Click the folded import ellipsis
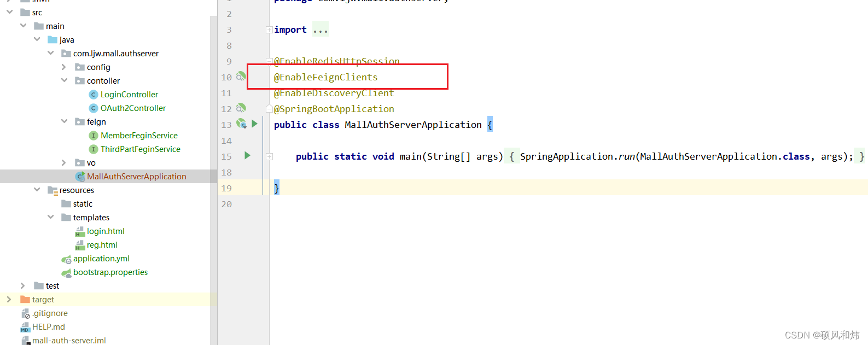This screenshot has height=345, width=868. pyautogui.click(x=321, y=30)
